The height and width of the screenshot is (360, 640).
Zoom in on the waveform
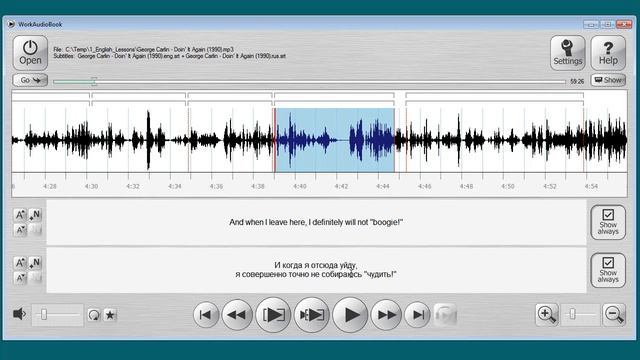pos(547,314)
